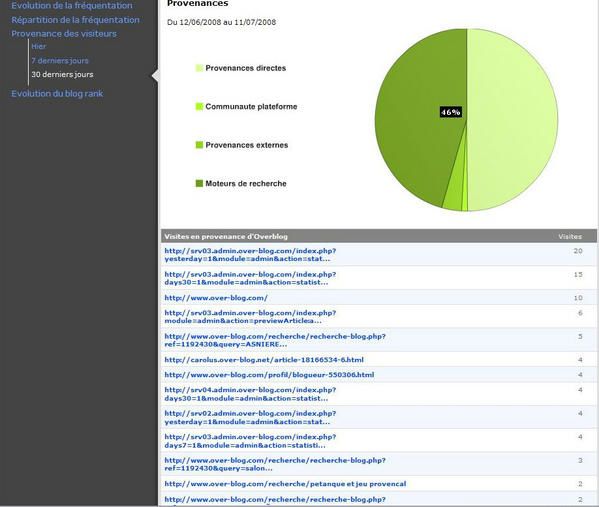Open Répartition de la fréquentation link
Viewport: 599px width, 507px height.
(75, 20)
